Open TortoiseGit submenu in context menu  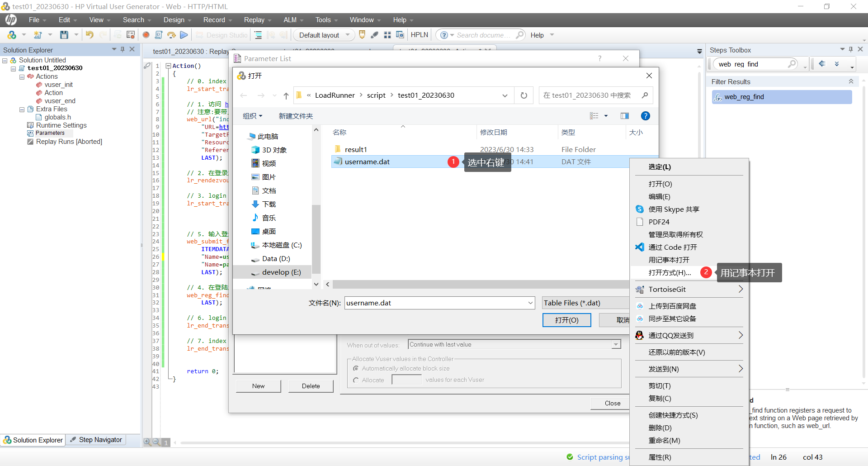point(689,289)
